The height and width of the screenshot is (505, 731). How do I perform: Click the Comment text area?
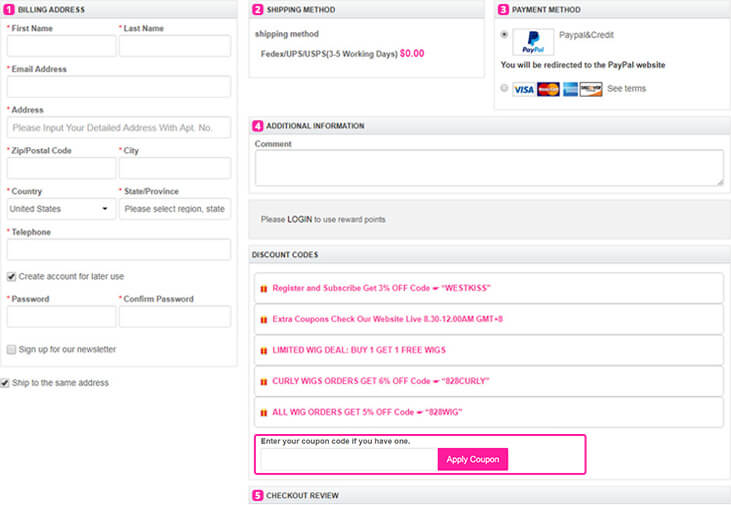tap(489, 168)
